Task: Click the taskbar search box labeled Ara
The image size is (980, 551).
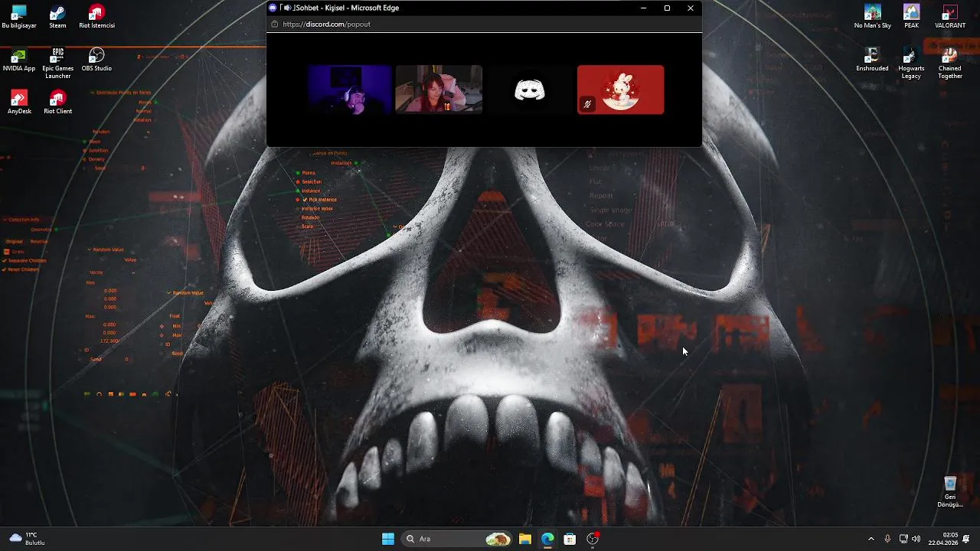Action: tap(456, 539)
